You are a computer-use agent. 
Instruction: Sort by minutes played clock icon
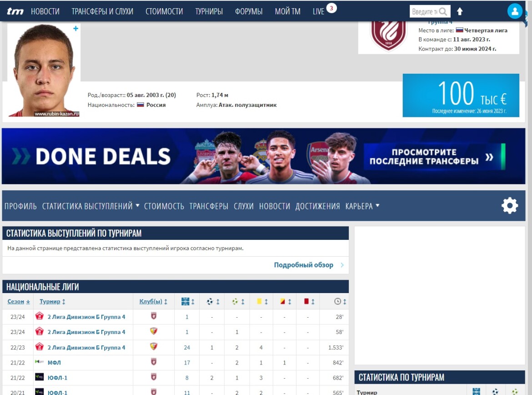click(337, 301)
